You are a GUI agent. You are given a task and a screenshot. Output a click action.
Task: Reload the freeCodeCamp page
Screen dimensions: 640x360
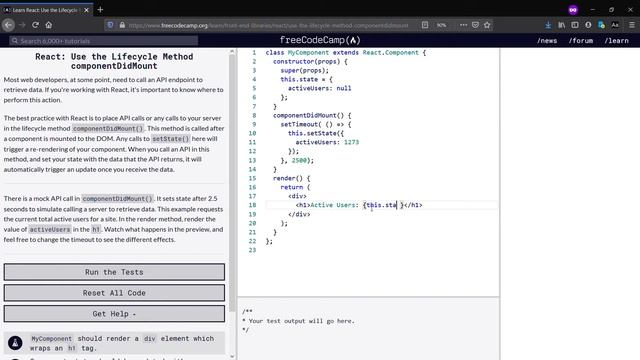36,25
